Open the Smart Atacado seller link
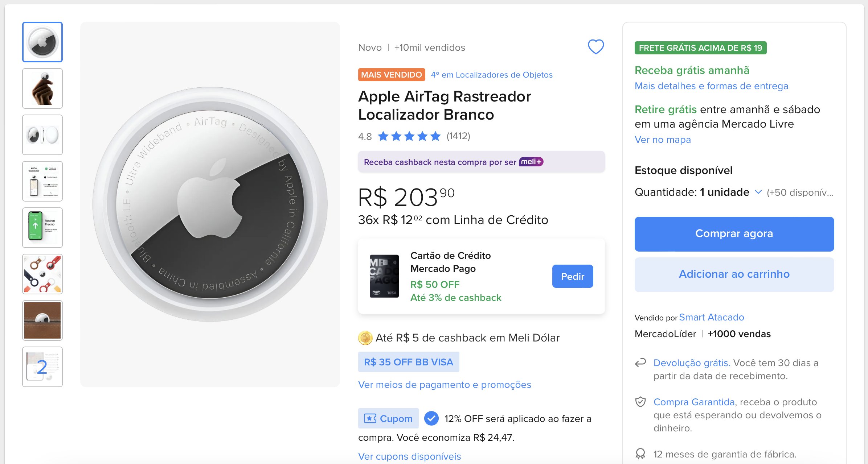The width and height of the screenshot is (868, 464). (711, 317)
